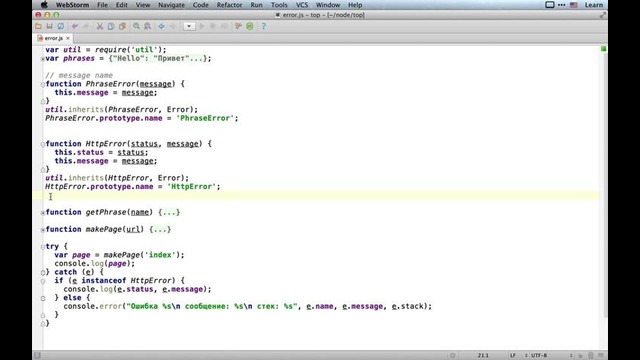640x360 pixels.
Task: Click the Paste clipboard icon
Action: tap(122, 26)
